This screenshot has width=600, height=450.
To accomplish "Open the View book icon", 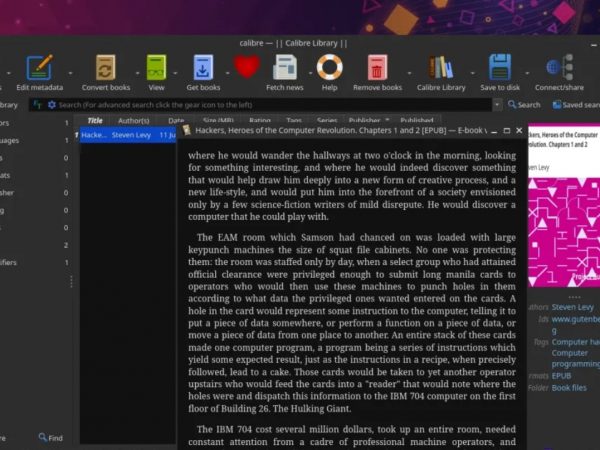I will point(157,67).
